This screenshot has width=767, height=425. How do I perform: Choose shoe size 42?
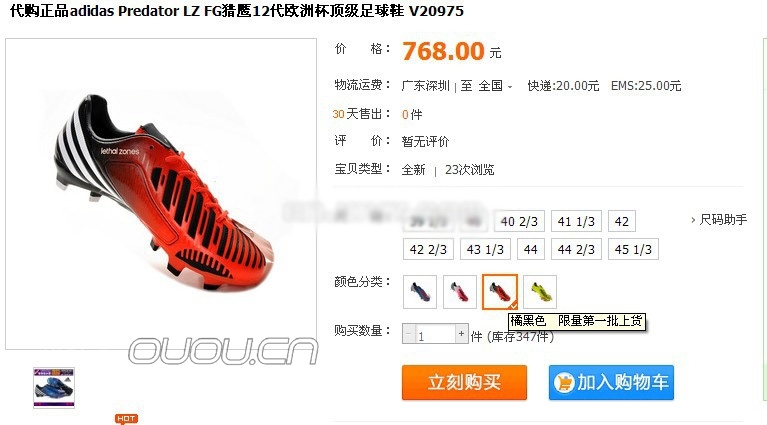coord(622,222)
